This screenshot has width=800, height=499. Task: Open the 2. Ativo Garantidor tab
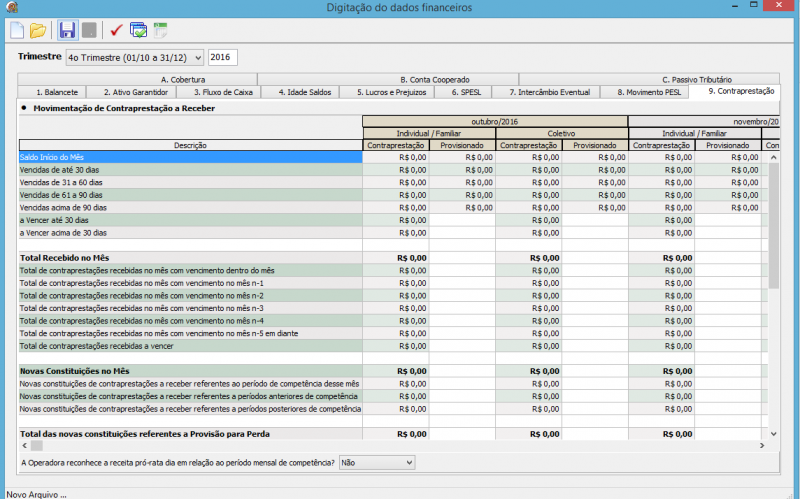(x=132, y=92)
